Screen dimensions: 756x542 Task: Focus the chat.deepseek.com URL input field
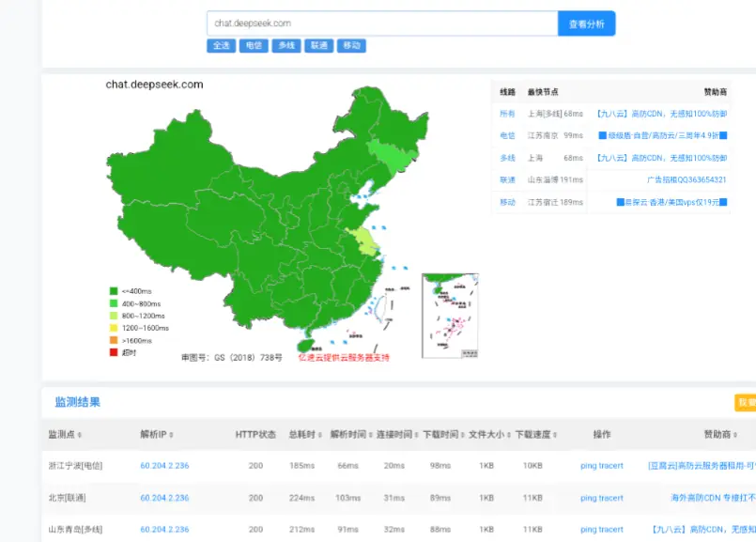[x=382, y=23]
